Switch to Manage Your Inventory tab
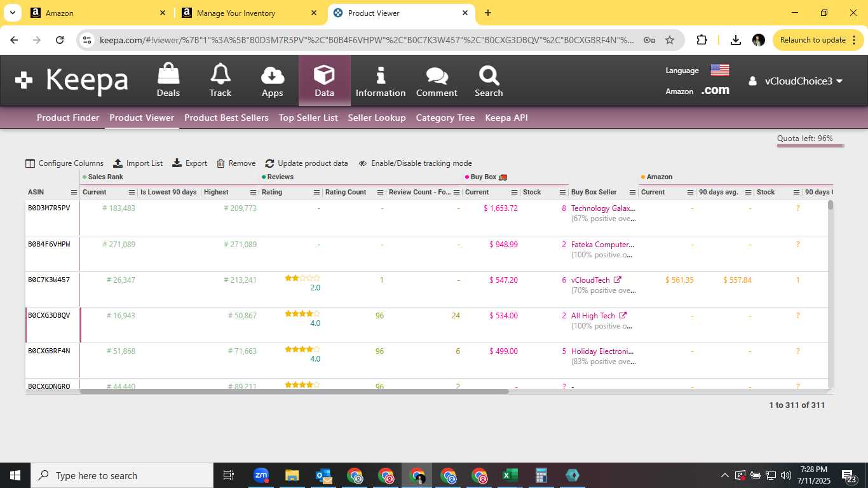The image size is (868, 488). 250,13
